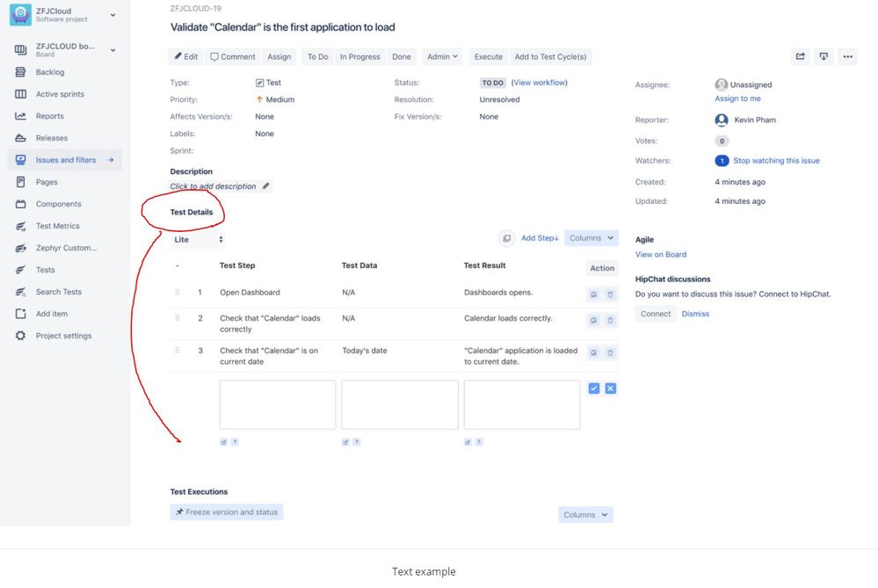Click the Edit button
Screen dimensions: 878x588
[186, 56]
